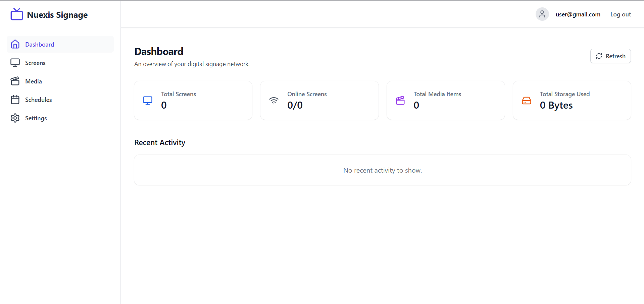Click the wifi icon in Online Screens card

coord(274,101)
